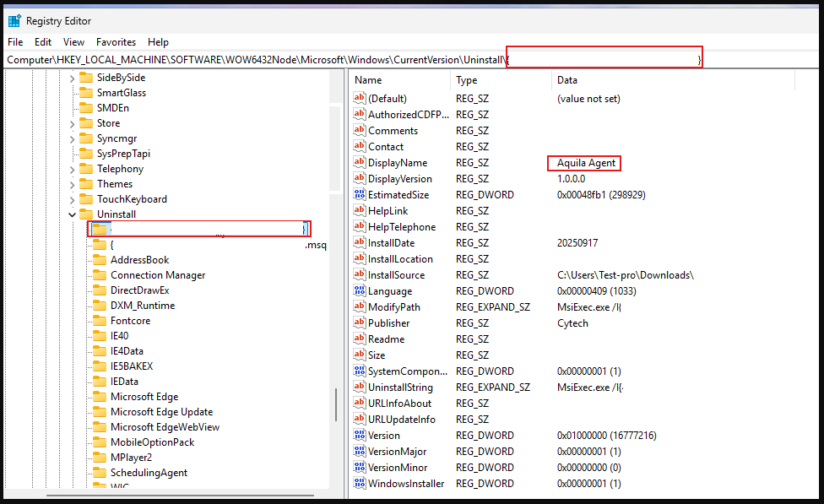This screenshot has width=824, height=504.
Task: Expand the Syncmgr key chevron
Action: [72, 138]
